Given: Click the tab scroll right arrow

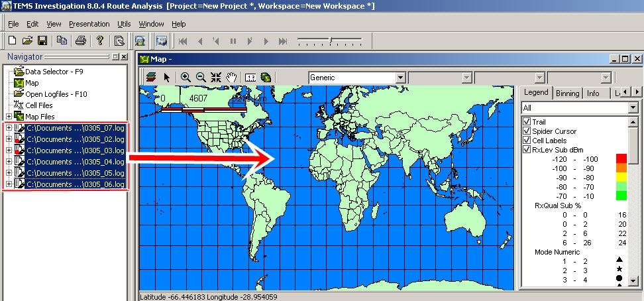Looking at the screenshot, I should (637, 92).
